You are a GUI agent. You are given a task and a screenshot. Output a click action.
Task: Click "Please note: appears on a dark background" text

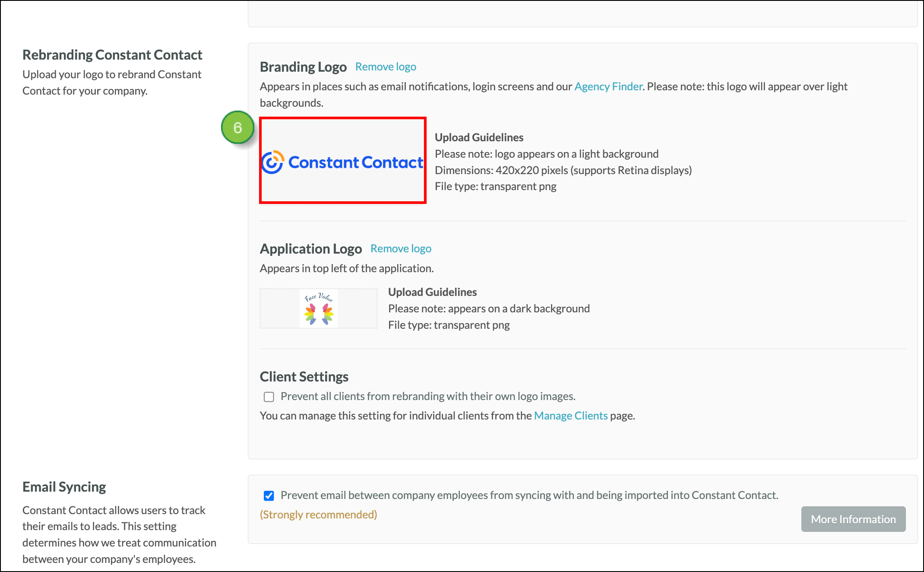[x=489, y=308]
